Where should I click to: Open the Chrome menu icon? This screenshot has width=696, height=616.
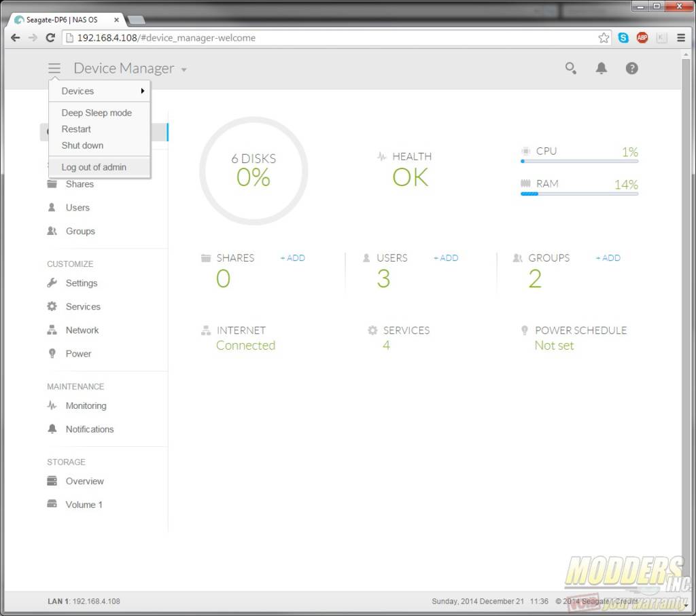tap(681, 38)
